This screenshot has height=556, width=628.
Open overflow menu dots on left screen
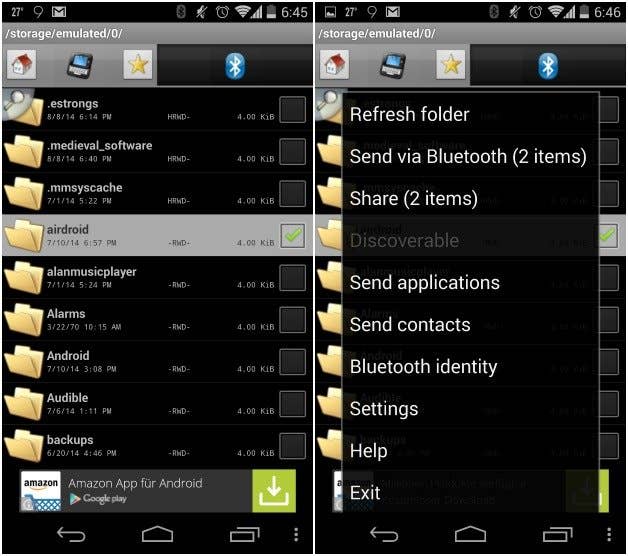[296, 534]
